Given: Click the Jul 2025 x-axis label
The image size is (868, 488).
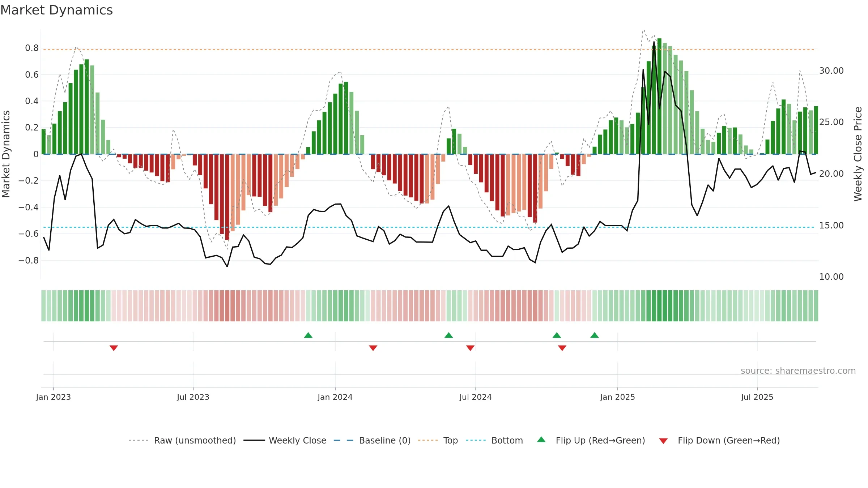Looking at the screenshot, I should pyautogui.click(x=757, y=397).
